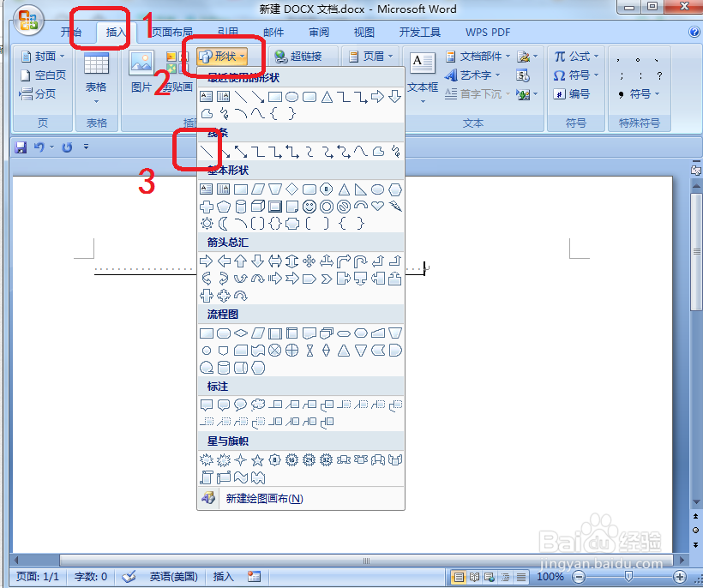
Task: Select the oval callout shape
Action: coord(241,405)
